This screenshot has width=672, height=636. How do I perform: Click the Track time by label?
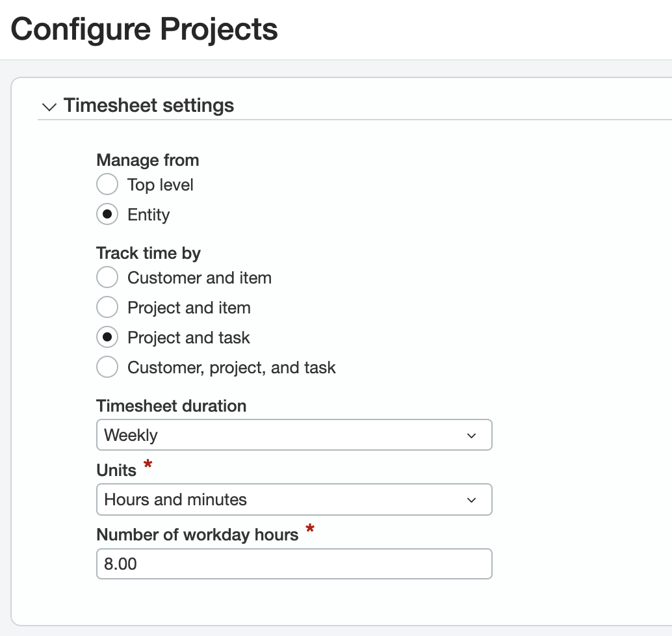(149, 253)
